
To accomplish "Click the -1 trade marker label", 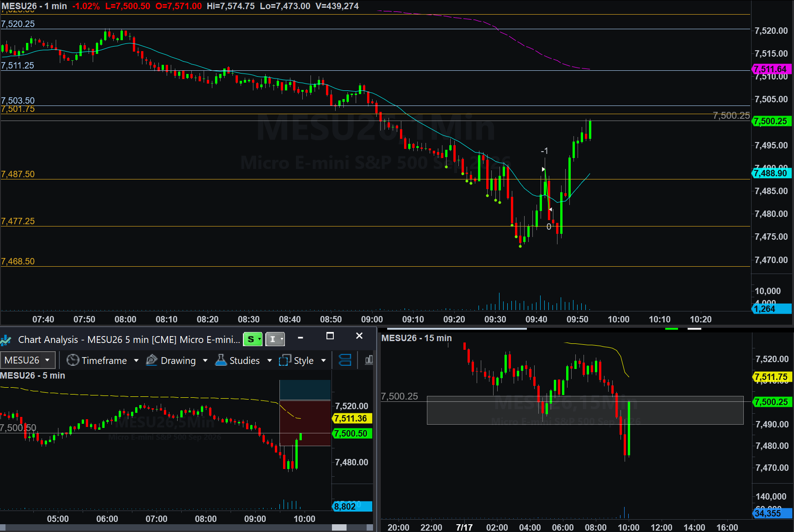I will tap(544, 151).
